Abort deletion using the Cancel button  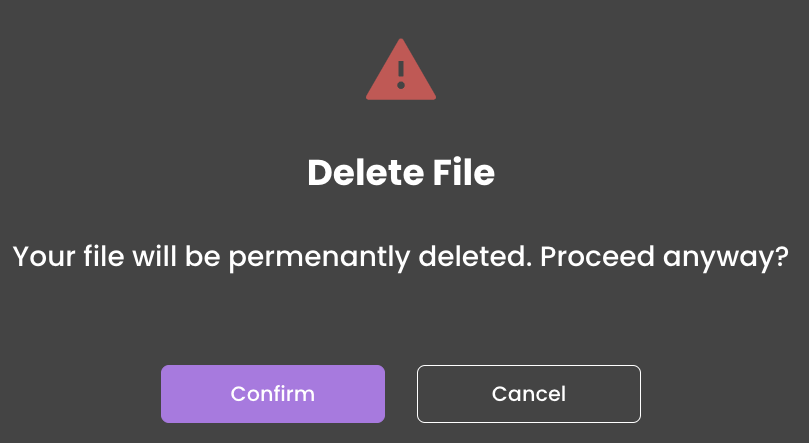(529, 394)
